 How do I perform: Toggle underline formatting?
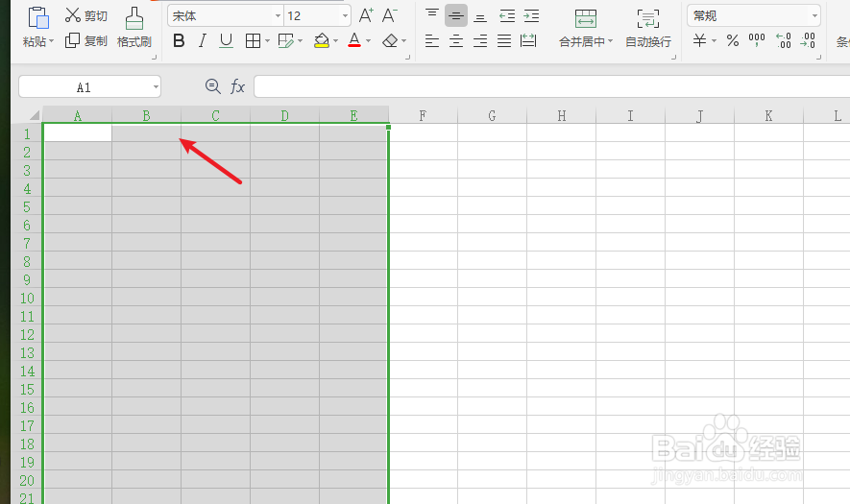(226, 40)
